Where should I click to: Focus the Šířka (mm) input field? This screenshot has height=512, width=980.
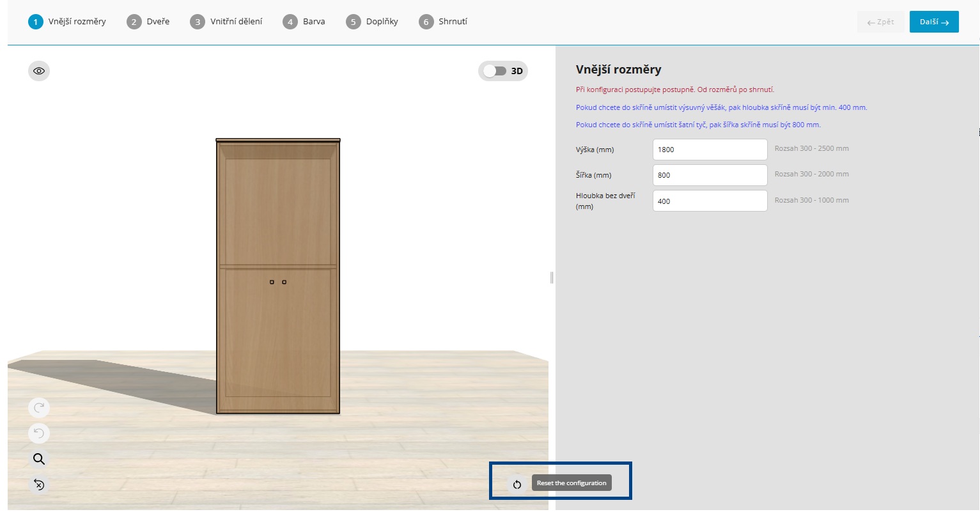tap(710, 175)
